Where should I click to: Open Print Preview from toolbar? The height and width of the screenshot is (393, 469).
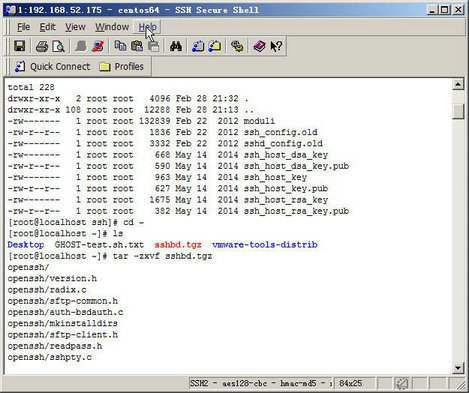[x=58, y=46]
